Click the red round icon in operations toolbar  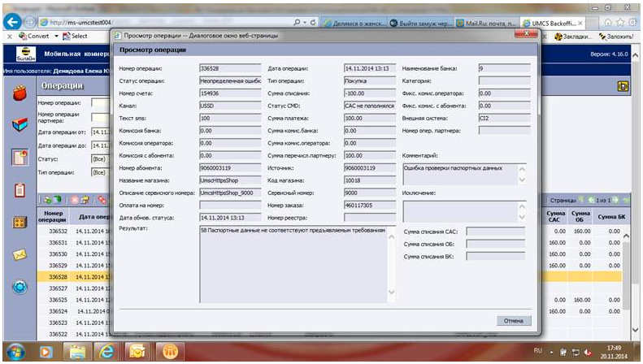click(75, 200)
